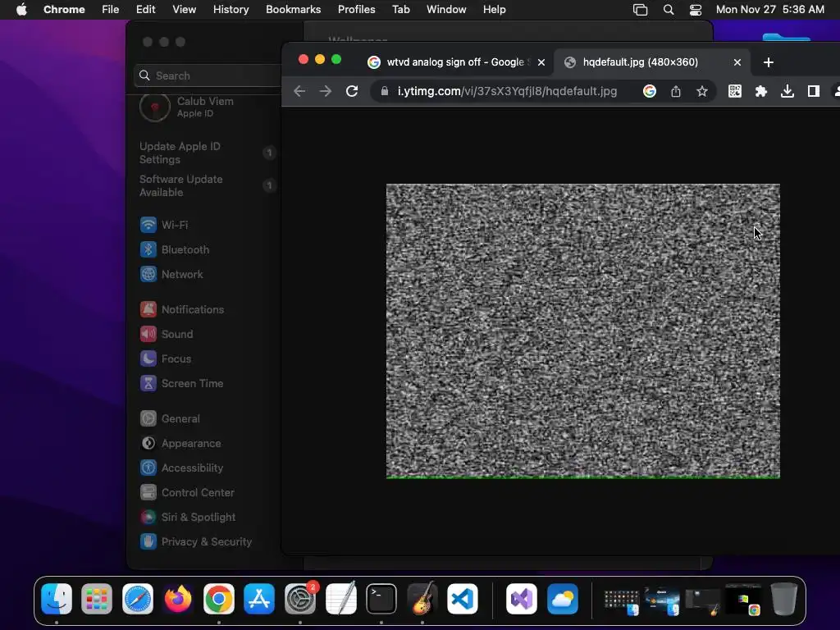Open Accessibility settings pane
The width and height of the screenshot is (840, 630).
[x=181, y=468]
